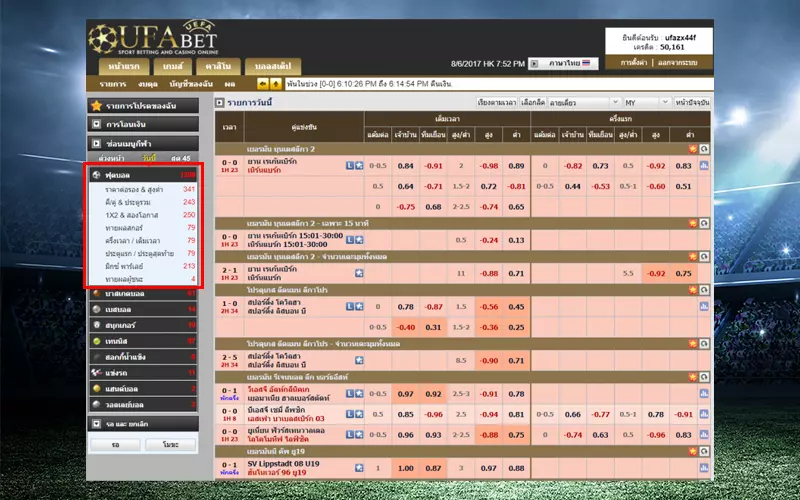Image resolution: width=800 pixels, height=500 pixels.
Task: Click the left yellow arrow beside the ticker
Action: pos(263,84)
